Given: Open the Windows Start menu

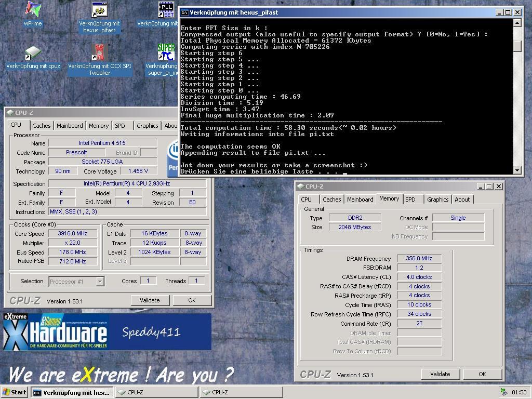Looking at the screenshot, I should 14,392.
